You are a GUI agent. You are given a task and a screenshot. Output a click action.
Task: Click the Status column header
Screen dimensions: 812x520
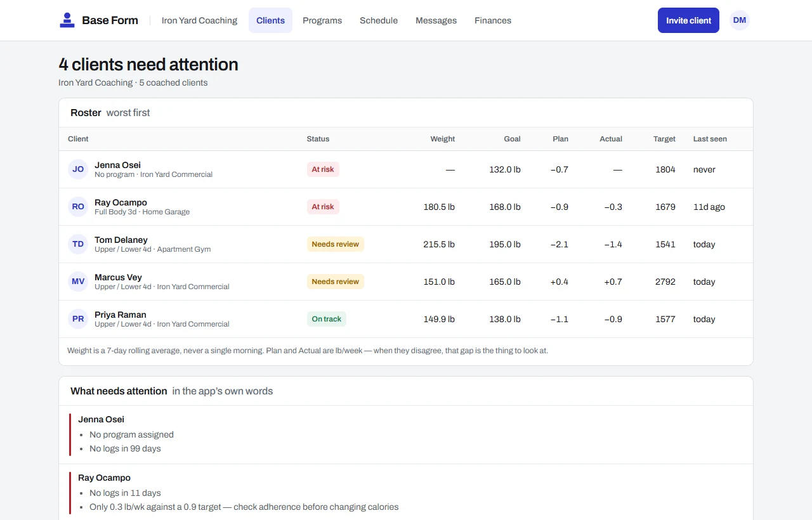pyautogui.click(x=318, y=139)
